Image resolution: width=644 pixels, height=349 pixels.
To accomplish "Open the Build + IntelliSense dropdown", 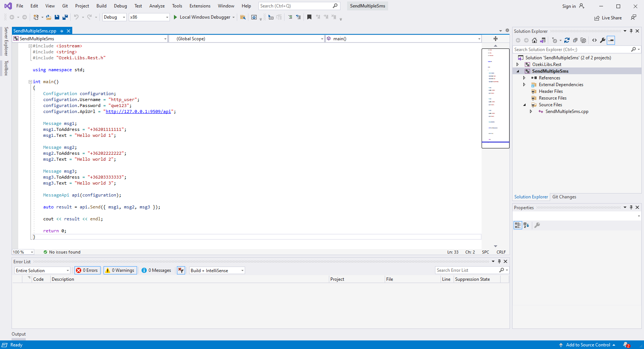I will pos(217,271).
